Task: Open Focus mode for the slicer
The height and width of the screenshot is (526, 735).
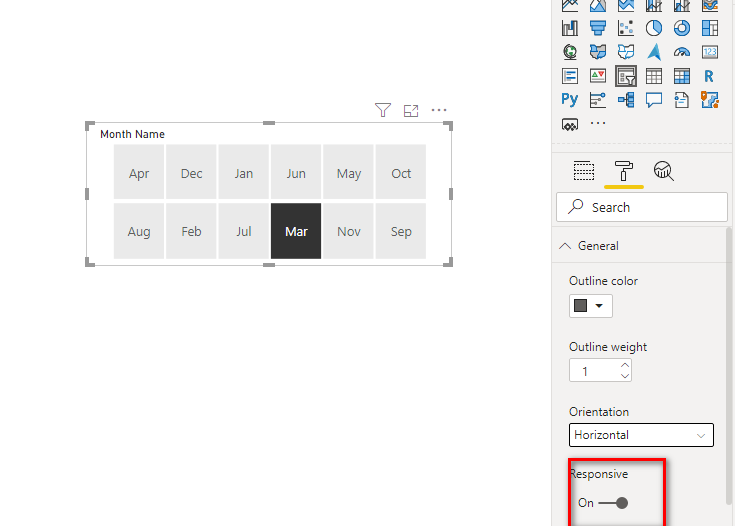Action: (x=411, y=111)
